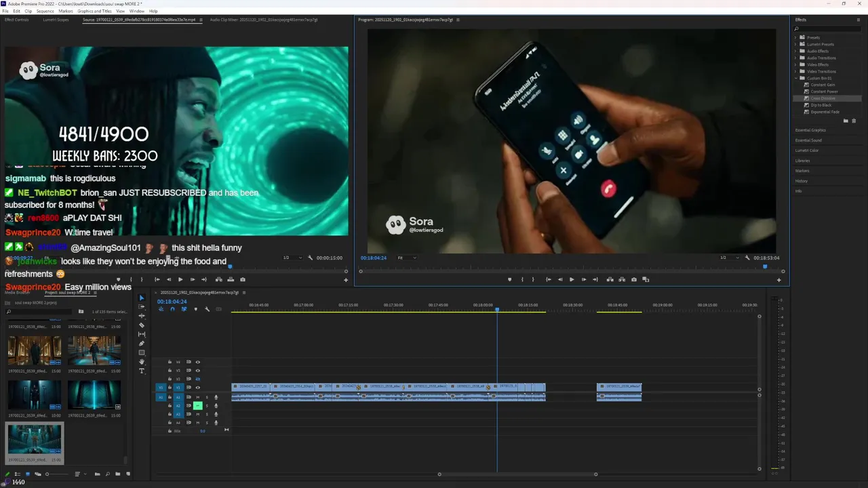The width and height of the screenshot is (868, 488).
Task: Step forward one frame in Program monitor
Action: point(584,279)
